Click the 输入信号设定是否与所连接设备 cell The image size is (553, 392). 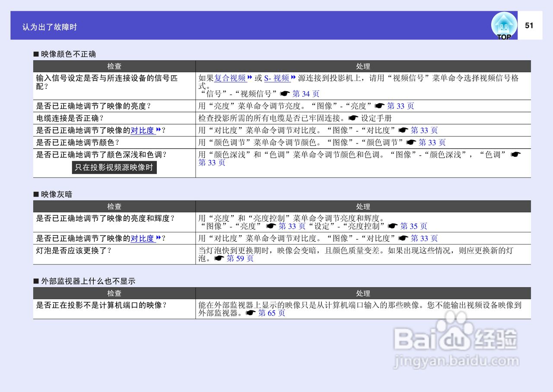(114, 86)
